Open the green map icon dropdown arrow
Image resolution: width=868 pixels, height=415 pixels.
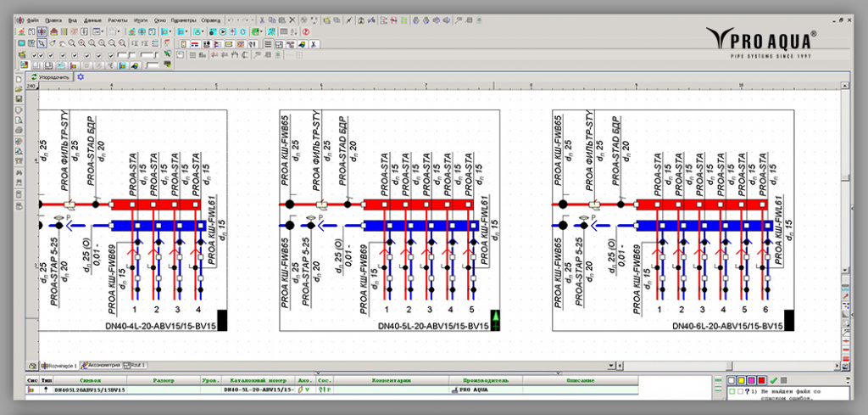[x=262, y=31]
